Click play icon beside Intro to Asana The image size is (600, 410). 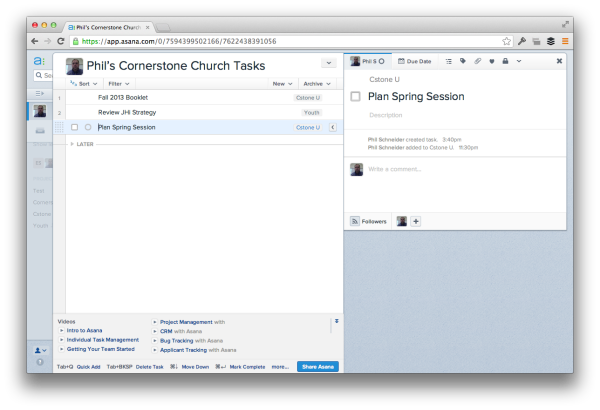coord(61,330)
